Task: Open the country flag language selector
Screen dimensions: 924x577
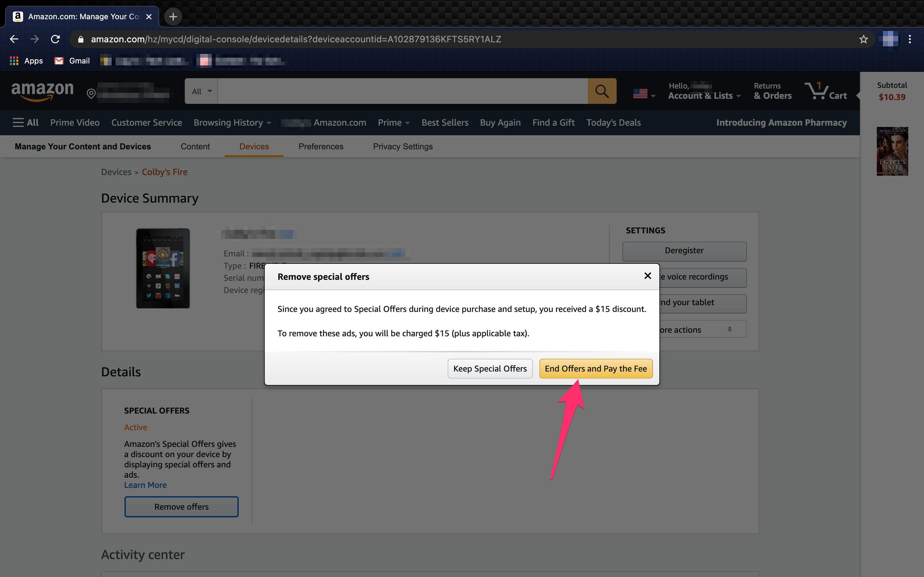Action: point(644,94)
